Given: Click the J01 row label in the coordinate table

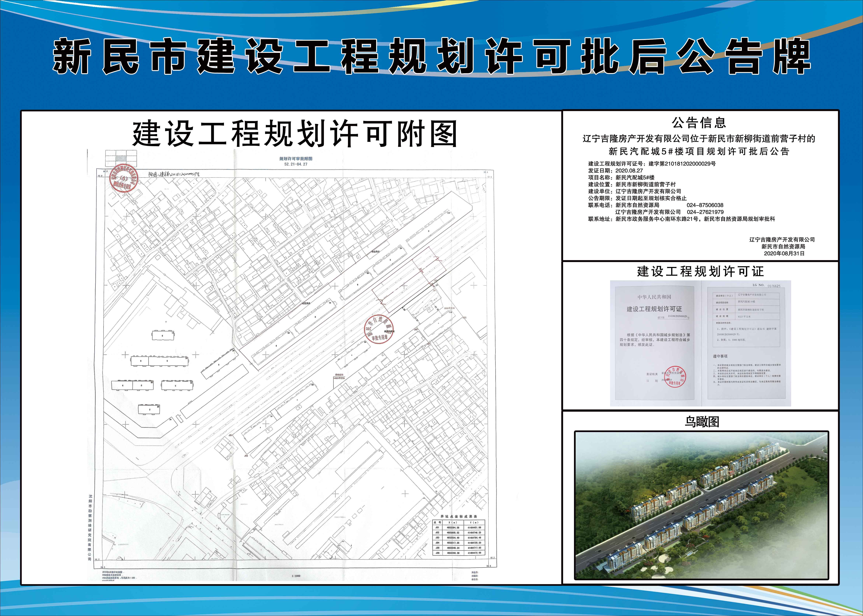Looking at the screenshot, I should pos(437,527).
